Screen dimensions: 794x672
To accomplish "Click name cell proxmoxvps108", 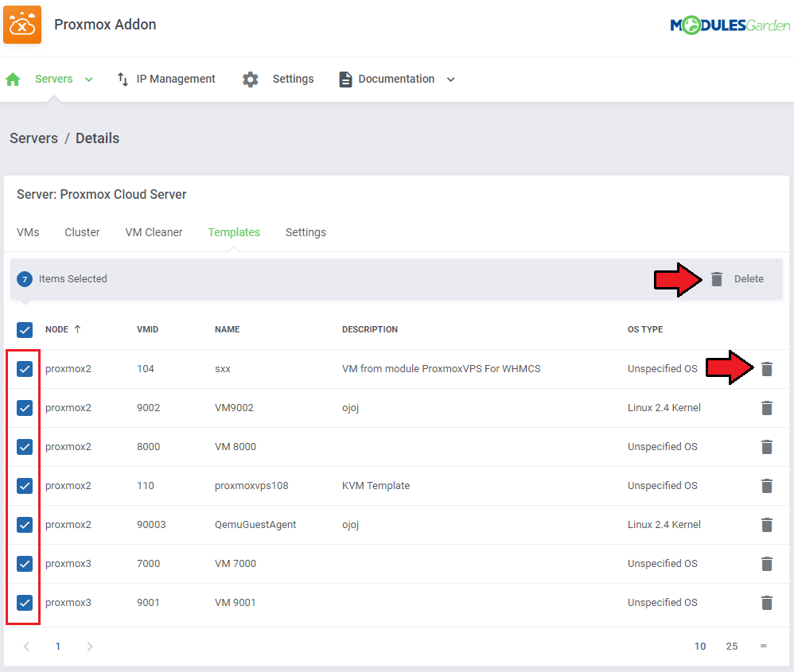I will pyautogui.click(x=251, y=486).
